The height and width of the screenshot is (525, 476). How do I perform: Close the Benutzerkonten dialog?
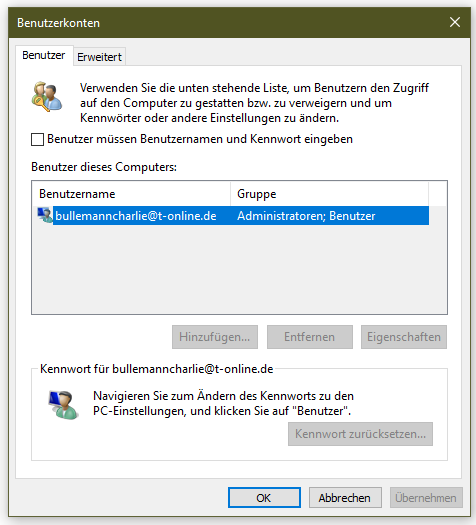coord(455,22)
